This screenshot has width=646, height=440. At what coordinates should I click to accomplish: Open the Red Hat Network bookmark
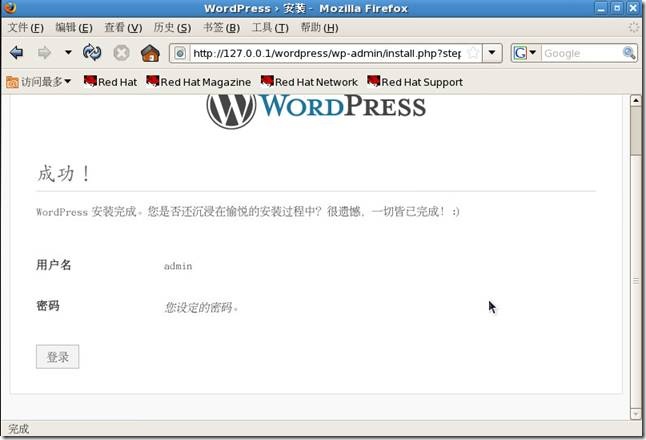[x=309, y=82]
